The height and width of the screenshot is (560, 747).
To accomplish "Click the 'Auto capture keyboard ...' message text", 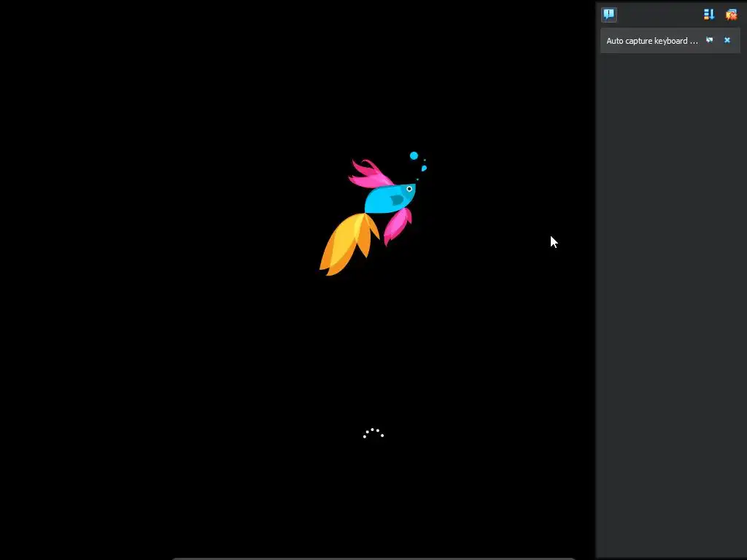I will (651, 41).
